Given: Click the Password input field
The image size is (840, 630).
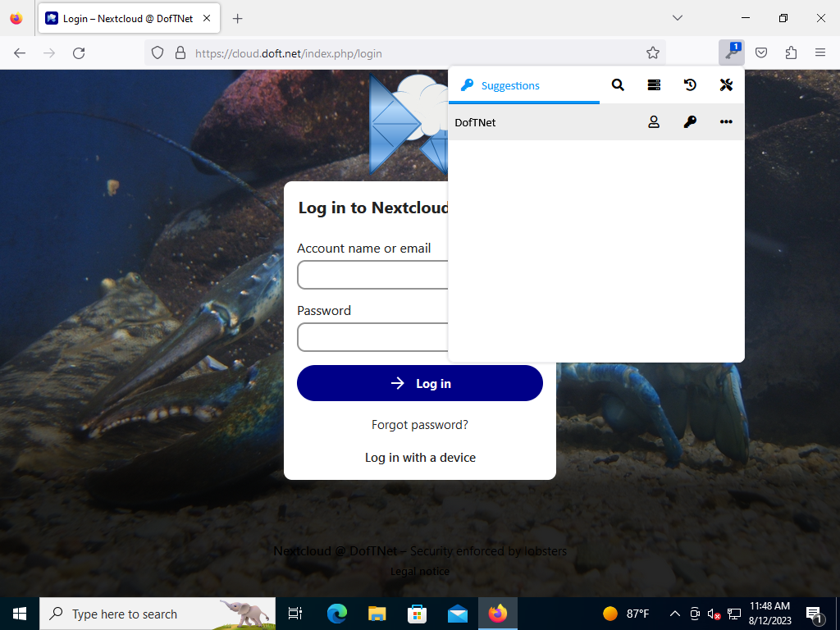Looking at the screenshot, I should [x=372, y=337].
